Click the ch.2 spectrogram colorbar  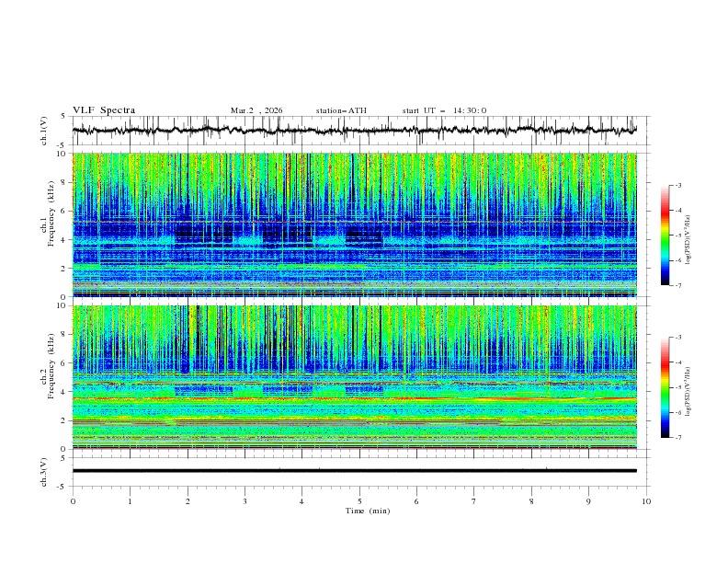coord(665,387)
